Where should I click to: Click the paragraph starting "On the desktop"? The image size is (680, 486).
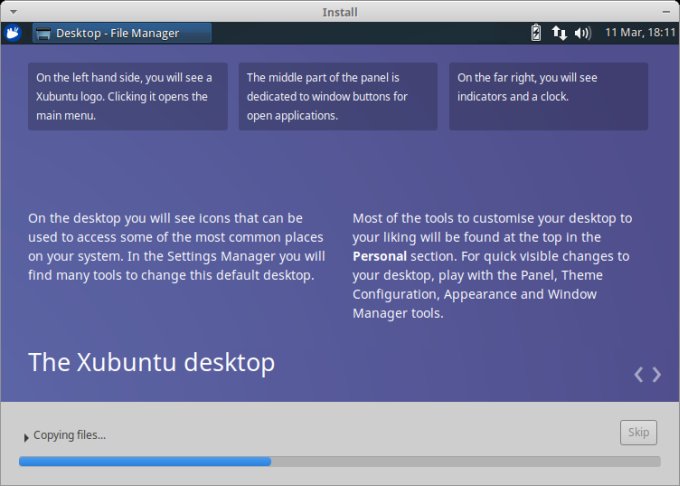(x=177, y=247)
